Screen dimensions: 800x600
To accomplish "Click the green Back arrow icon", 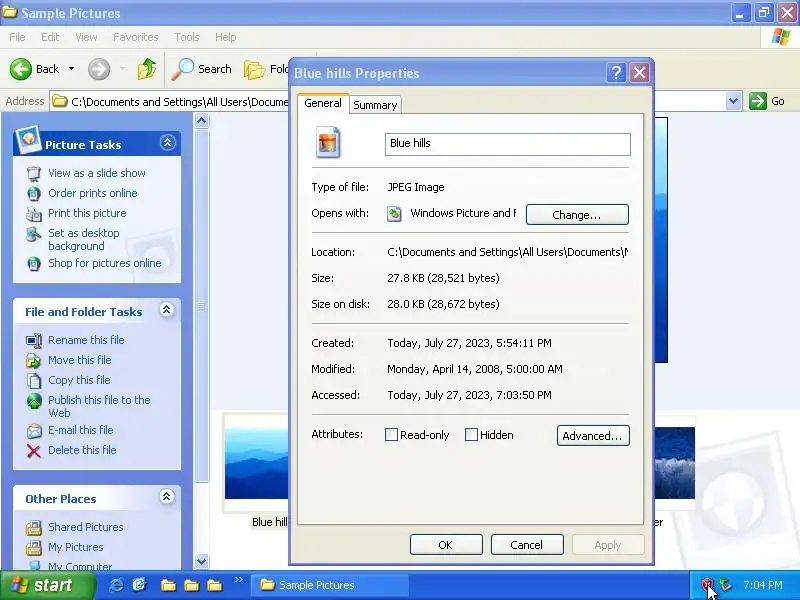I will click(x=20, y=69).
